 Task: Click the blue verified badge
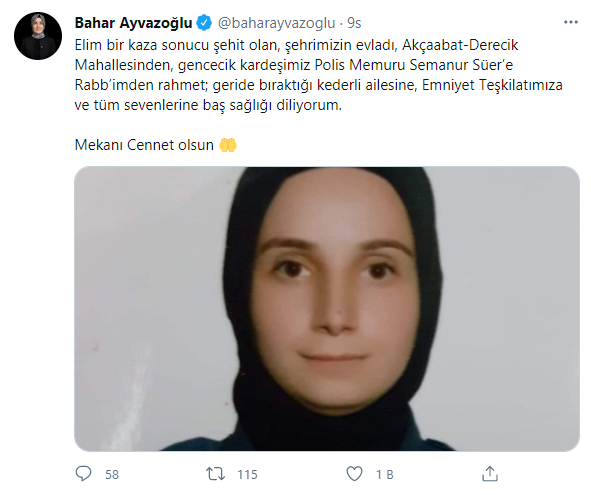[x=204, y=23]
